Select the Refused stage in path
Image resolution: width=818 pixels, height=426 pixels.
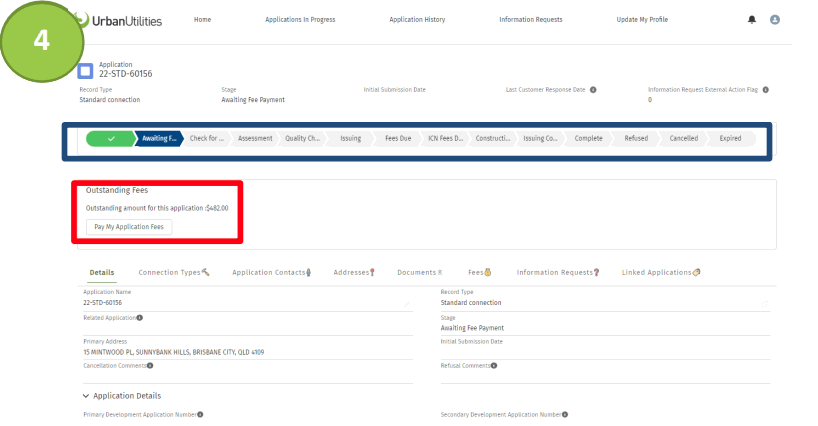(636, 138)
